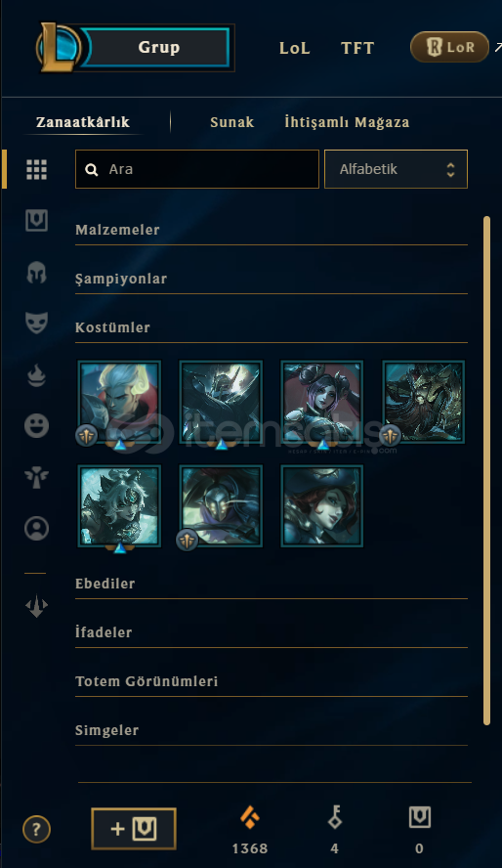Open the İhtişamlı Mağaza tab
Viewport: 502px width, 868px height.
point(347,122)
